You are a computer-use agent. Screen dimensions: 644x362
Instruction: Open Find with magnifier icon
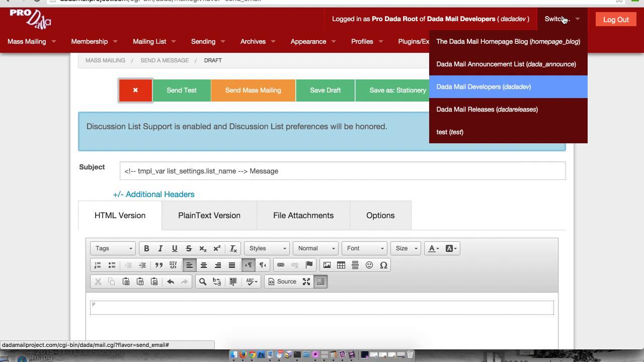click(x=203, y=282)
